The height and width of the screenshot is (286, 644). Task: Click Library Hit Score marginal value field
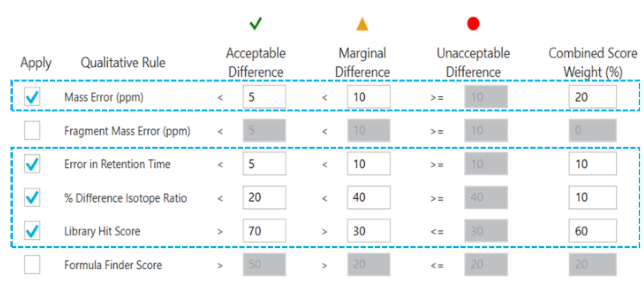point(369,231)
